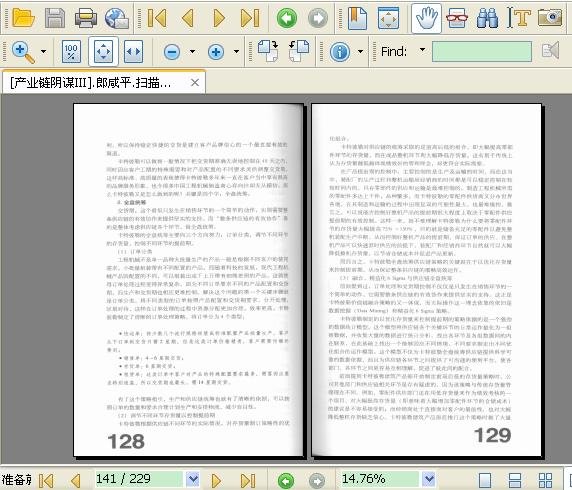The height and width of the screenshot is (490, 572).
Task: Toggle fit width view
Action: pos(134,52)
